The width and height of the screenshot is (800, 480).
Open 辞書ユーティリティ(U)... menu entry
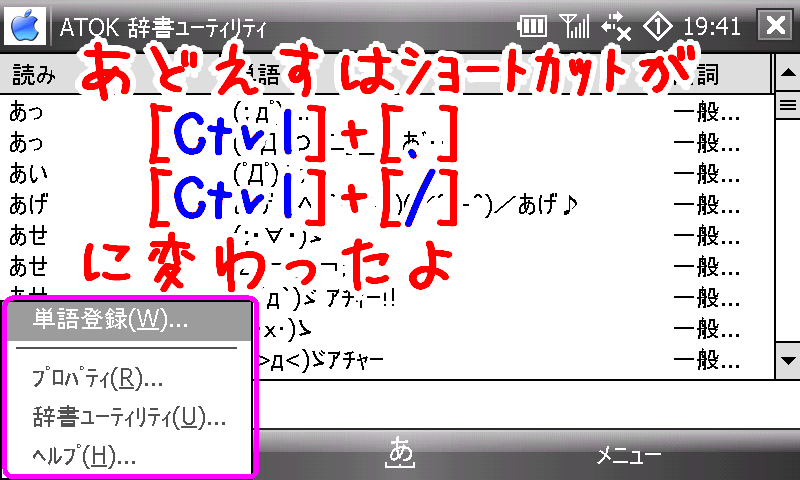point(130,417)
